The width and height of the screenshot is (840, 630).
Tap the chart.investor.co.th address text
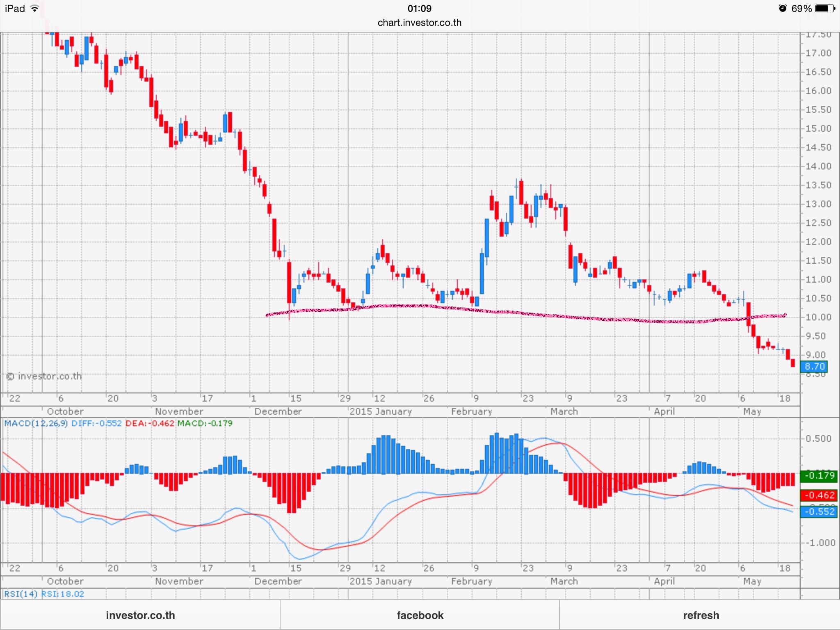point(420,23)
